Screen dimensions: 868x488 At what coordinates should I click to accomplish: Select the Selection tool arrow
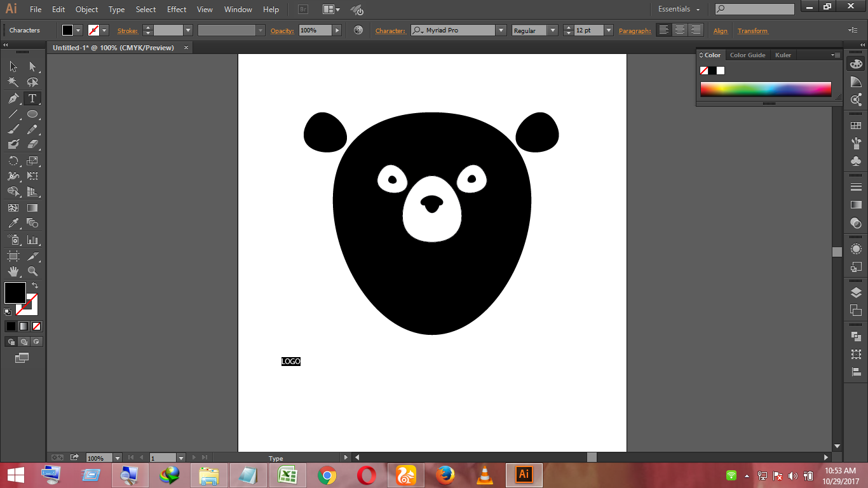coord(13,67)
